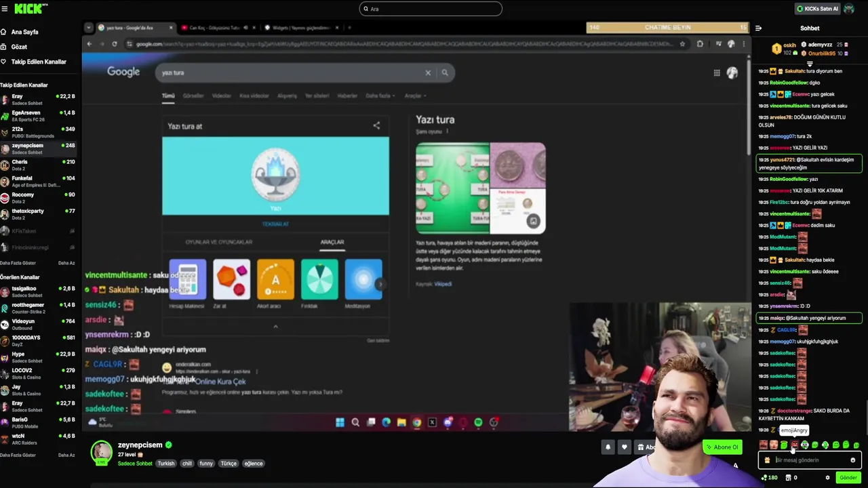Click the Abone Ol button
Viewport: 868px width, 488px height.
(x=722, y=447)
